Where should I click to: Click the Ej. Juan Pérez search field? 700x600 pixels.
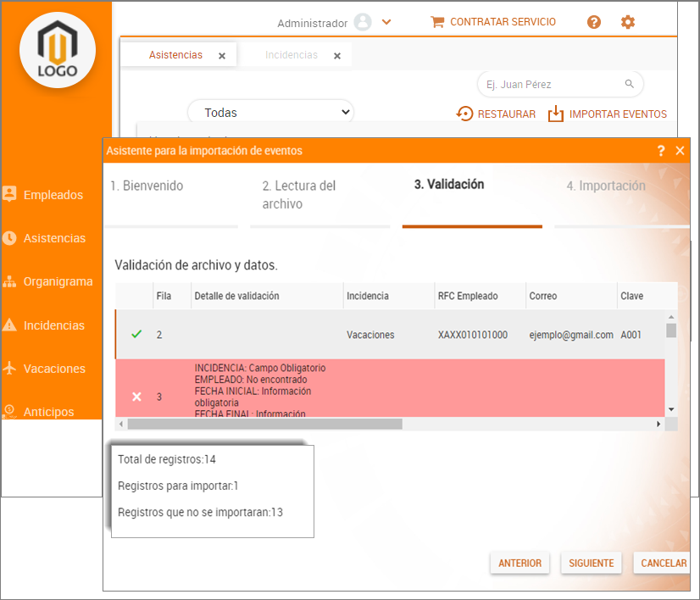pos(551,84)
